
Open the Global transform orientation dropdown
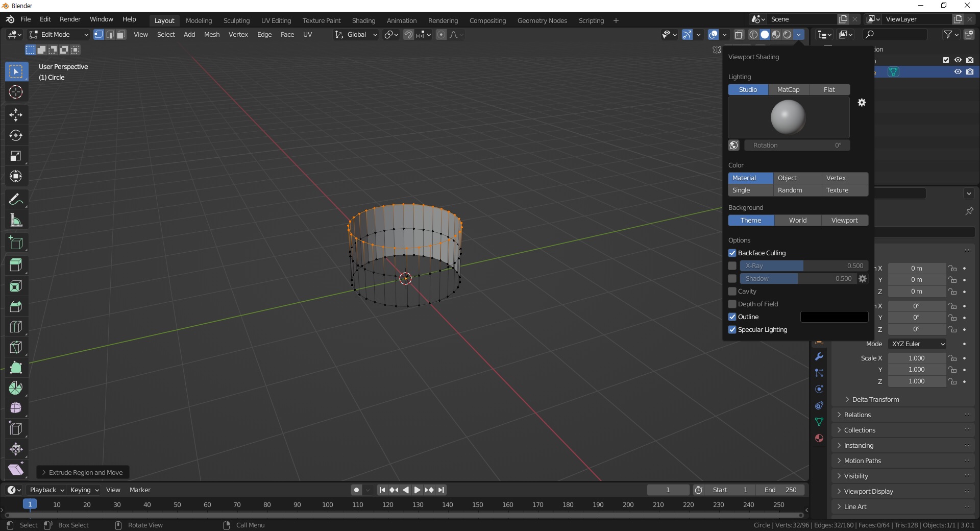[x=356, y=35]
